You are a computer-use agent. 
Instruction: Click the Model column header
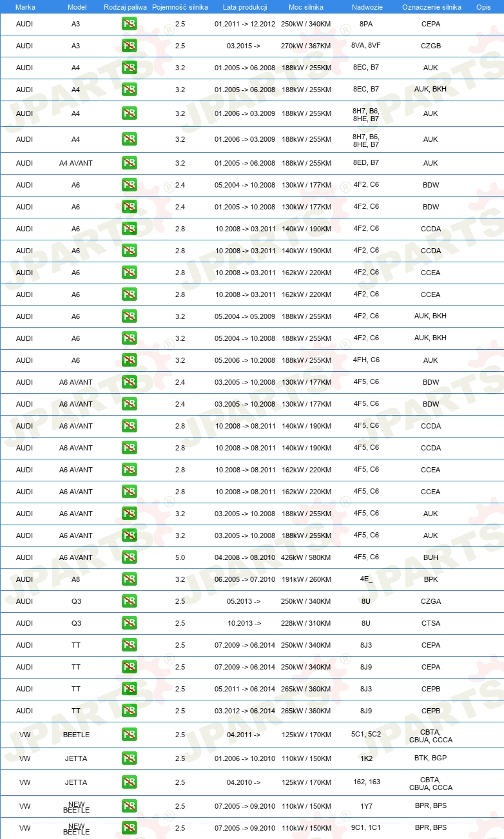click(x=77, y=6)
